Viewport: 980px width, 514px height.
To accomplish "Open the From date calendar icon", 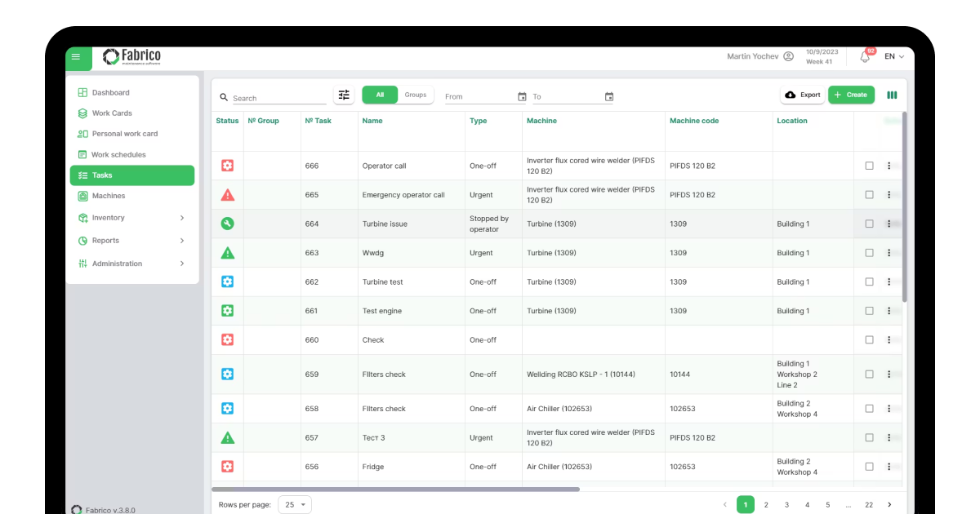I will coord(522,97).
